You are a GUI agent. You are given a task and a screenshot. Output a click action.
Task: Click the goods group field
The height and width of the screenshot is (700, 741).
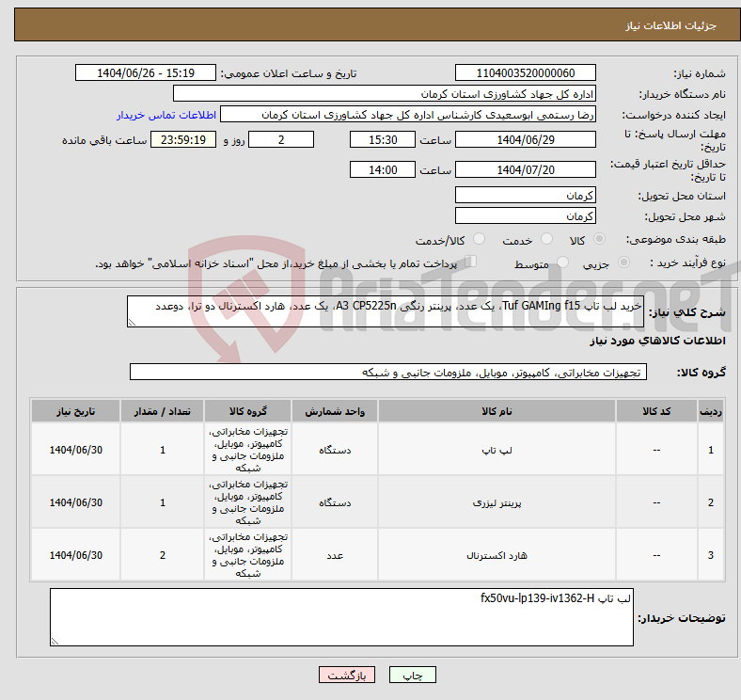pyautogui.click(x=388, y=373)
